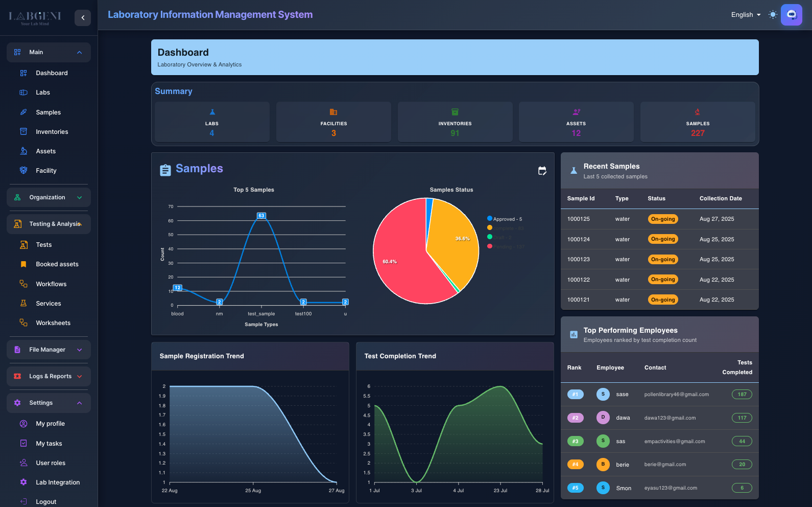The width and height of the screenshot is (812, 507).
Task: Open the English language dropdown
Action: coord(746,15)
